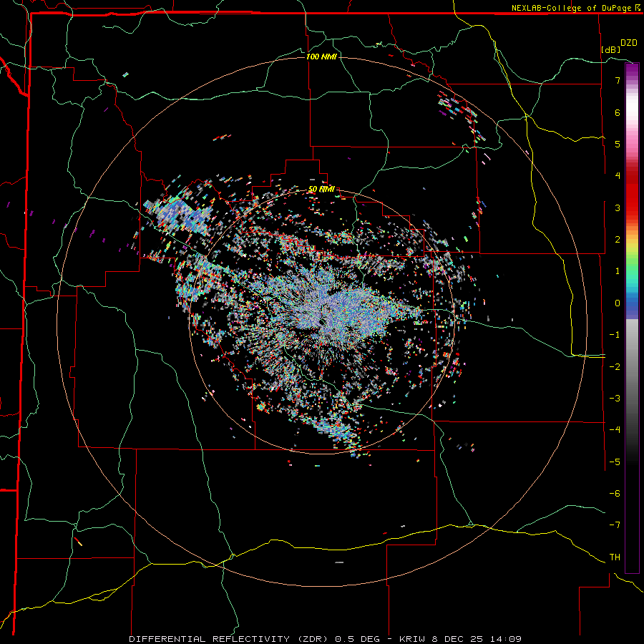Click the 7 value on color scale
The image size is (644, 644).
tap(618, 80)
